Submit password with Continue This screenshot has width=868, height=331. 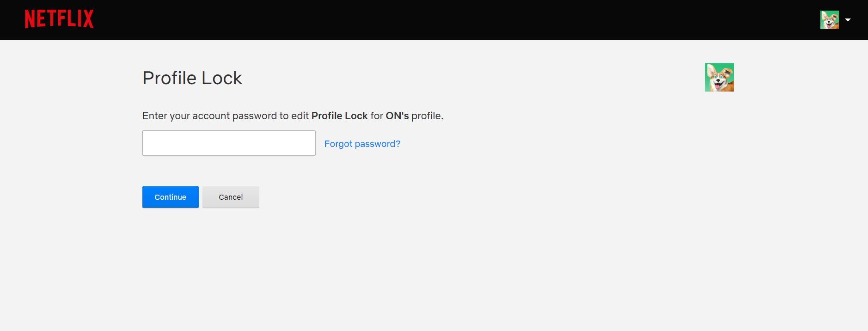(170, 197)
